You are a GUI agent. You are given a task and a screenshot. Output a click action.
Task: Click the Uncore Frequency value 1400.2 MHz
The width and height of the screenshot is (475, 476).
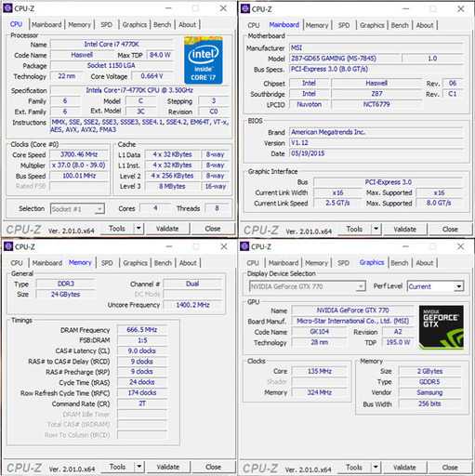point(192,305)
